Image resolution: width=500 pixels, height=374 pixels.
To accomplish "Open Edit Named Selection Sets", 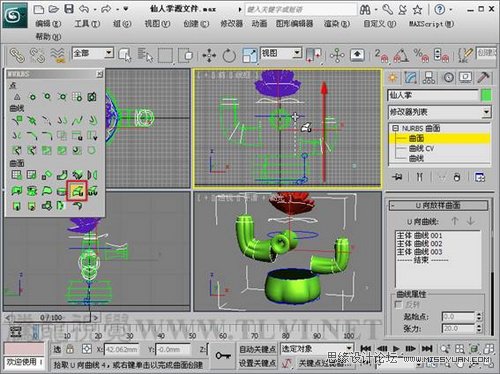I will (x=465, y=55).
